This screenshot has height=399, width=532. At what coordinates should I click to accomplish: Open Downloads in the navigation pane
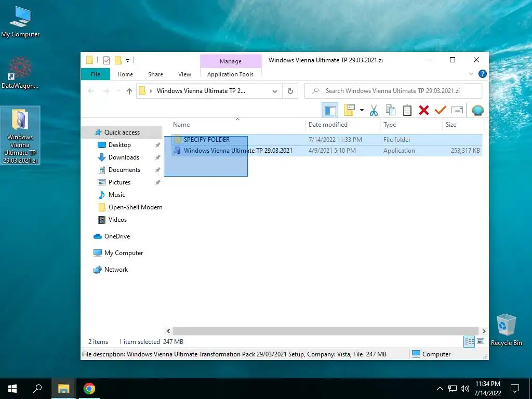(x=124, y=157)
